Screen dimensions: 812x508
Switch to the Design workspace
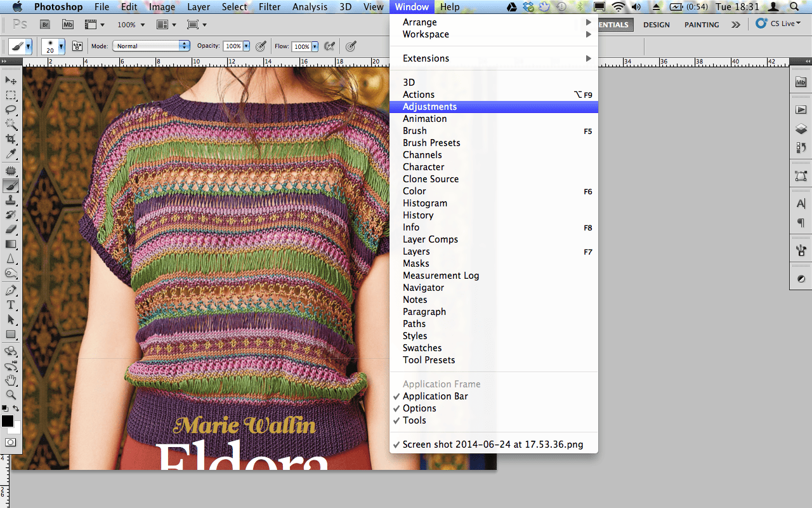point(656,25)
